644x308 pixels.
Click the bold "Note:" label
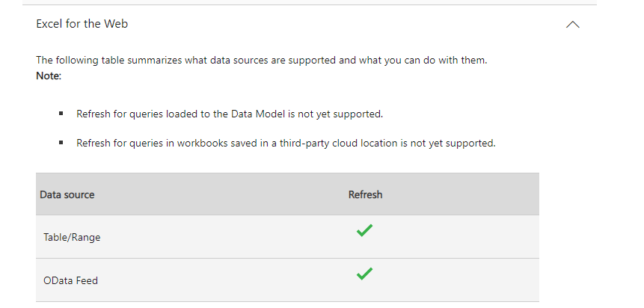49,76
